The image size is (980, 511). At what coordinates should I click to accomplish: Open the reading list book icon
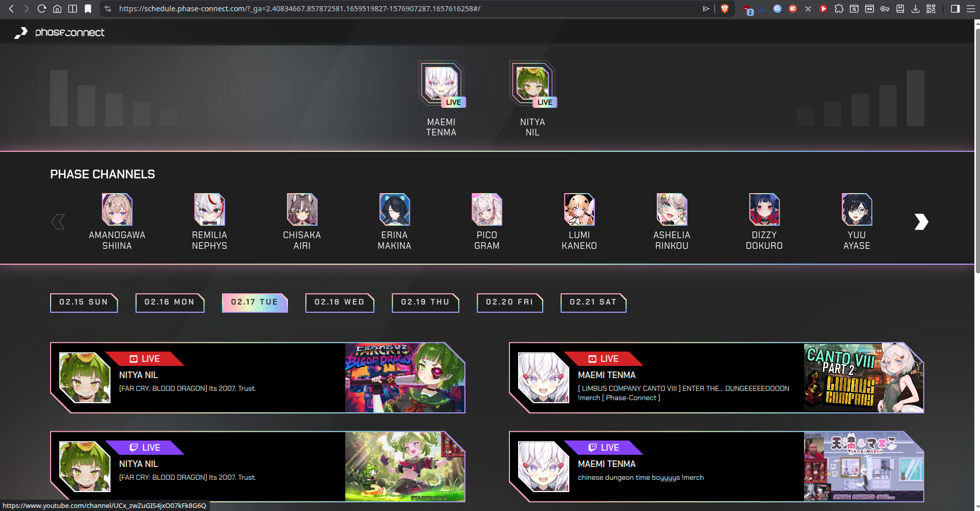[x=900, y=9]
